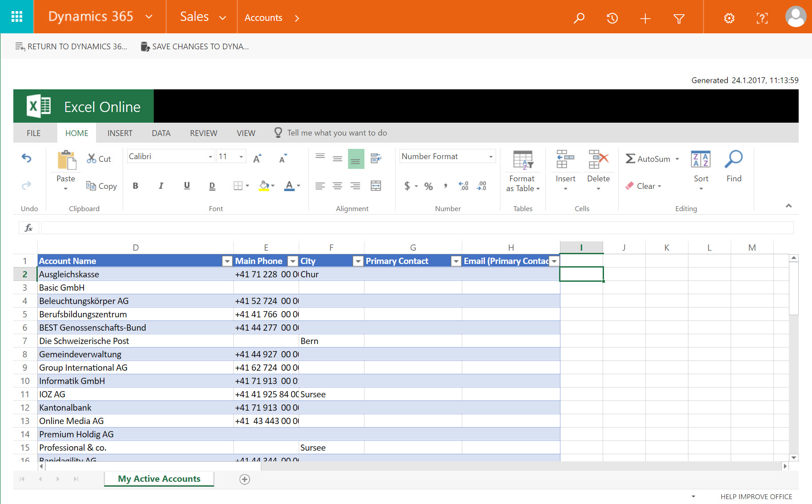The image size is (812, 504).
Task: Toggle double underline formatting
Action: coord(212,186)
